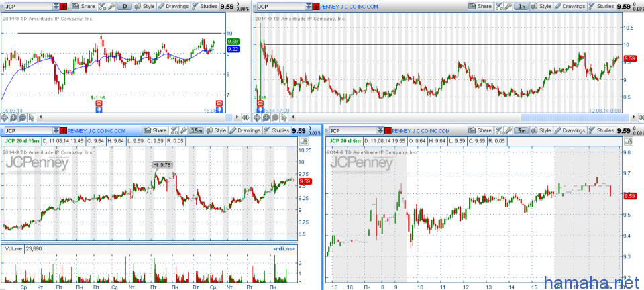Select the pan crosshair tool under 1h chart

tap(257, 117)
